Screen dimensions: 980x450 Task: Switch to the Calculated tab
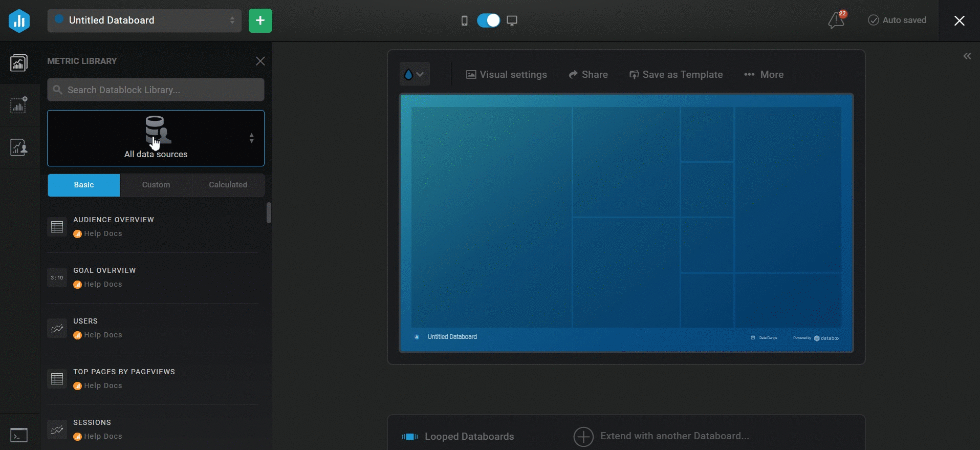pos(228,185)
